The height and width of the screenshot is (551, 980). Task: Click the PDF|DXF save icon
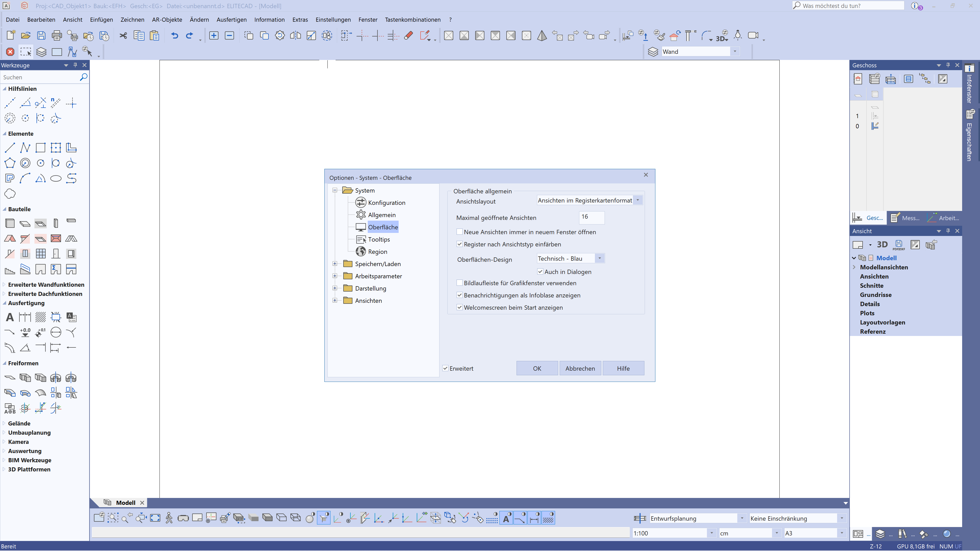[899, 245]
